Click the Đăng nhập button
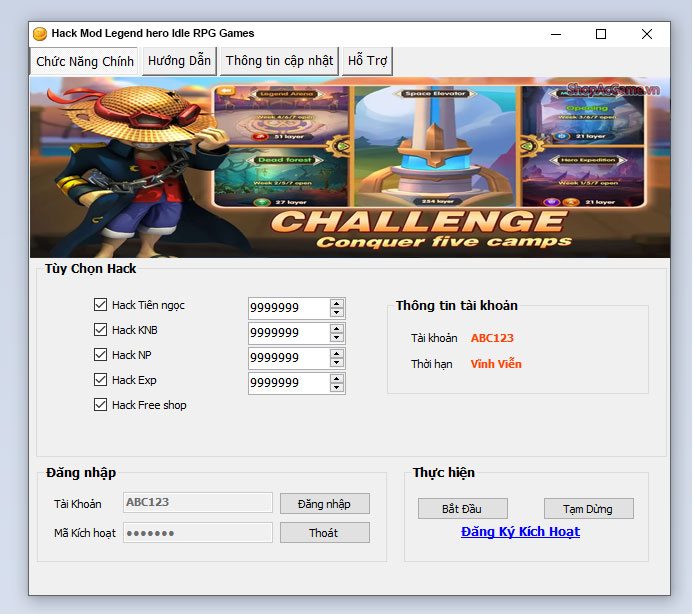 (324, 504)
